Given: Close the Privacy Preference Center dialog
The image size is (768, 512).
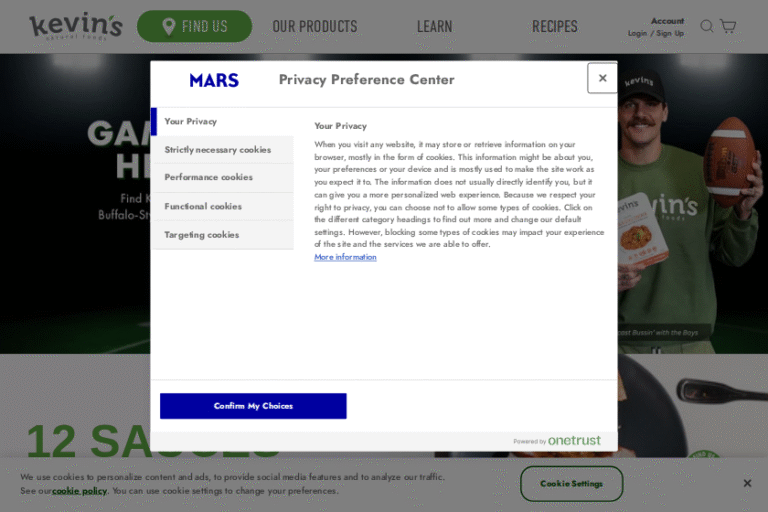Looking at the screenshot, I should click(x=602, y=78).
